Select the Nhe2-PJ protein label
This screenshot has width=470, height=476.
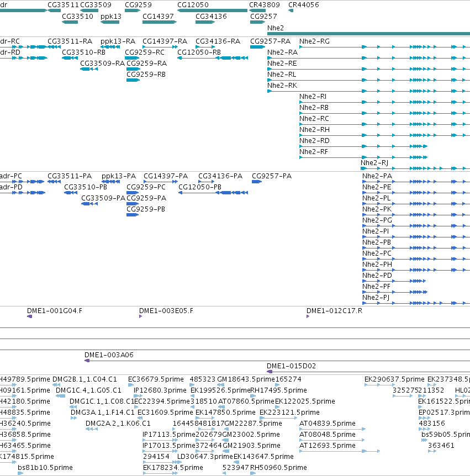coord(376,298)
